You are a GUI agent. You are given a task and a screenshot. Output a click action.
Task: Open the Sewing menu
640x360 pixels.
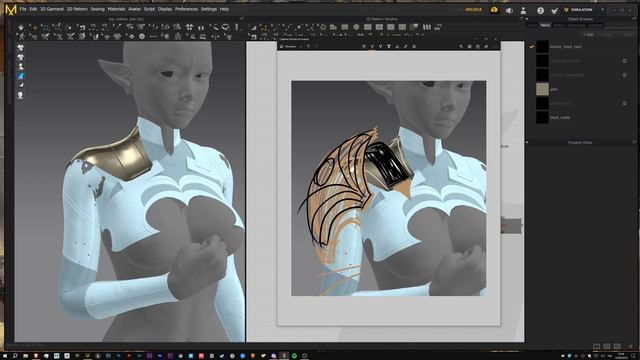(x=98, y=9)
